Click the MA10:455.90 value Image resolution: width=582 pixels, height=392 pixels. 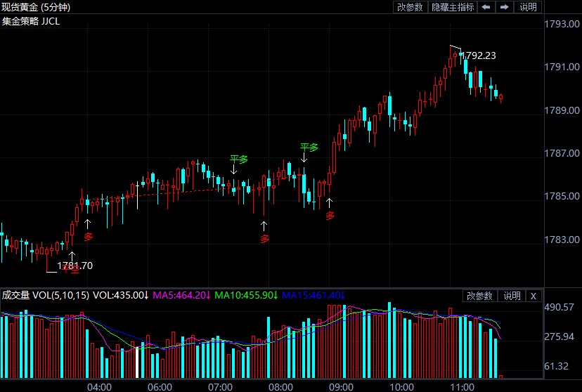click(x=246, y=295)
